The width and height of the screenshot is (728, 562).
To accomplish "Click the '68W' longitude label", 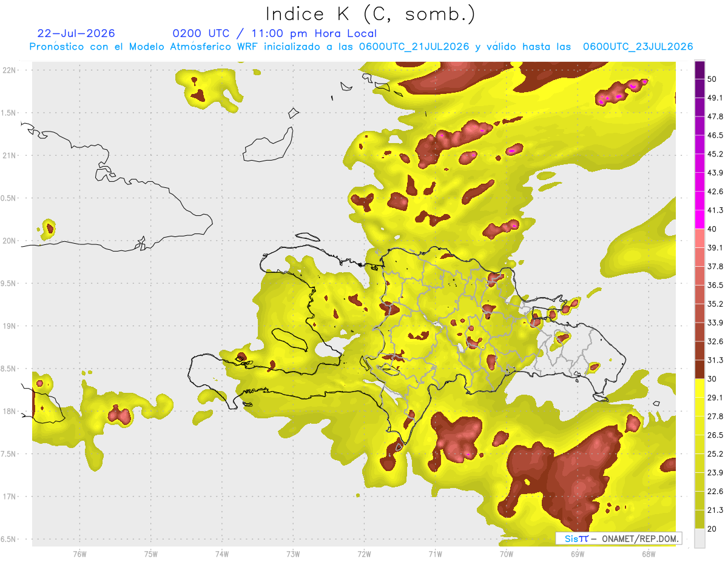I will 648,554.
